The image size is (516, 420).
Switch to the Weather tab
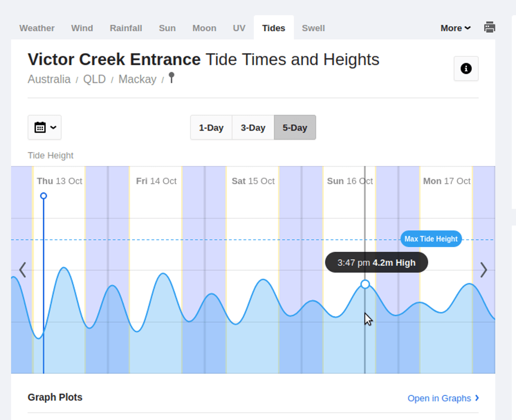[x=37, y=28]
